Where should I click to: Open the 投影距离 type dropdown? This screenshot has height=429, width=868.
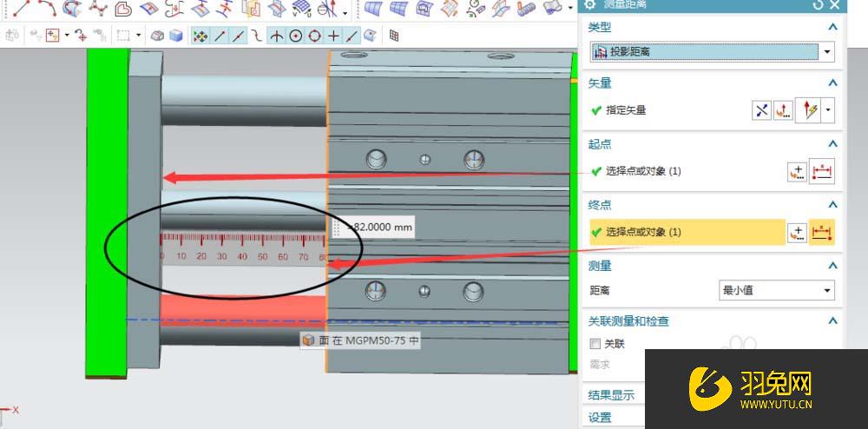(827, 52)
